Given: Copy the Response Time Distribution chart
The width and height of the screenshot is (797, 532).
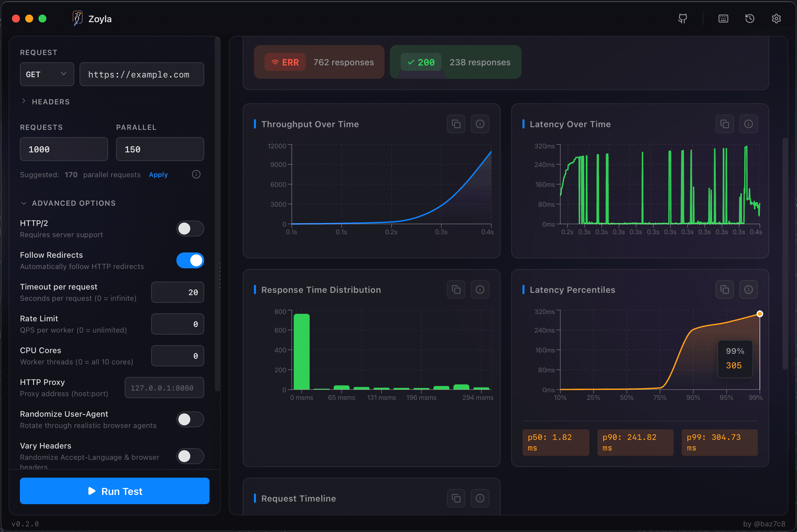Looking at the screenshot, I should (456, 290).
